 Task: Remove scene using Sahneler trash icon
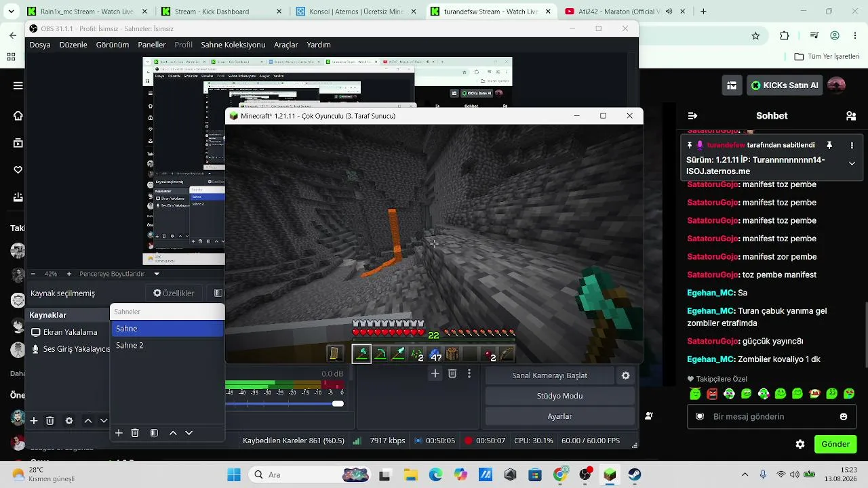tap(135, 433)
